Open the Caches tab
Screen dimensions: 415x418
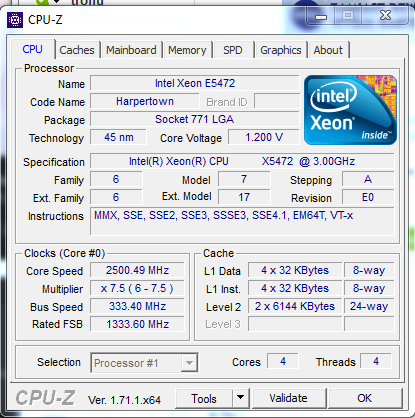click(x=77, y=50)
